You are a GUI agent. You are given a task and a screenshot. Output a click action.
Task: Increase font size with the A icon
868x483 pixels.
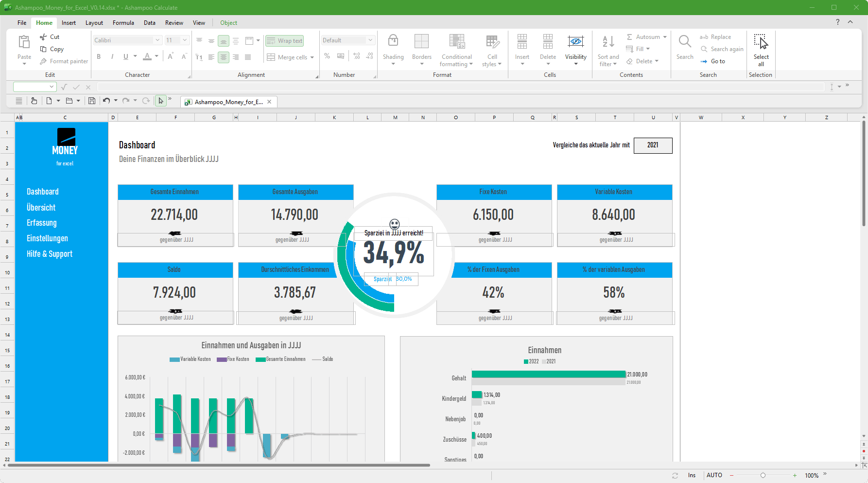(x=171, y=56)
